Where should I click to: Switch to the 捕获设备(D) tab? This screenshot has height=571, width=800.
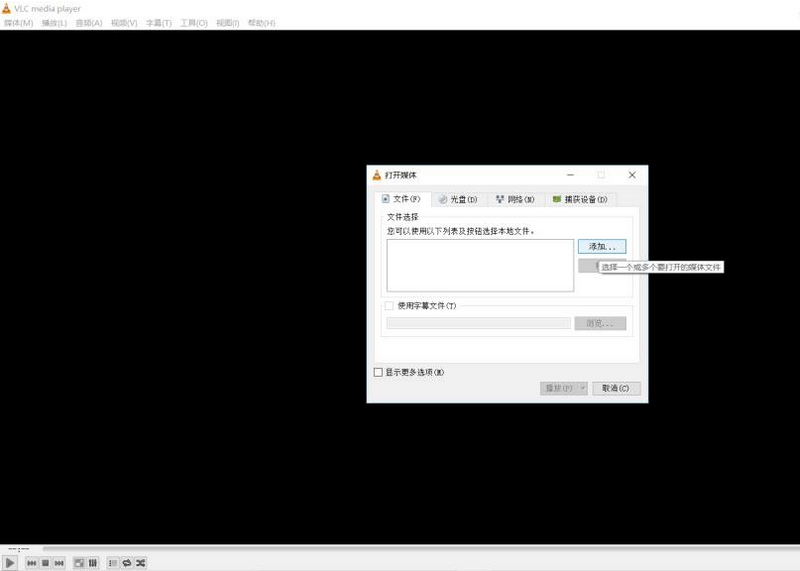581,200
